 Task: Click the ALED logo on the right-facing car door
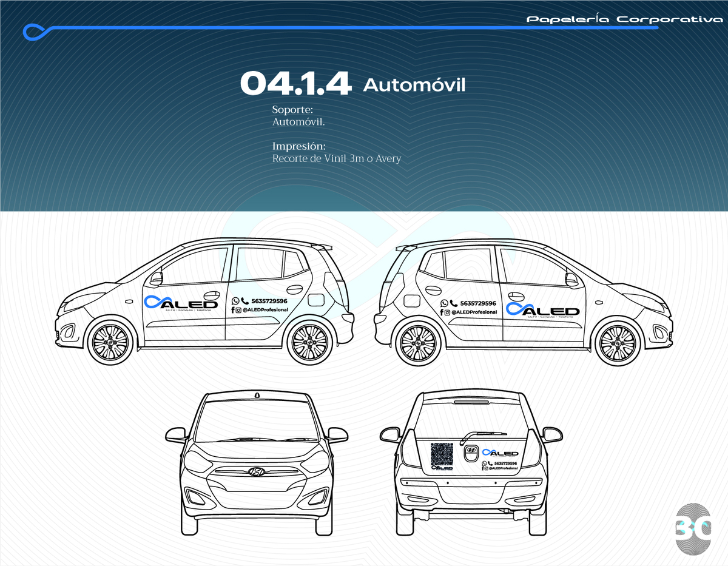click(x=543, y=309)
